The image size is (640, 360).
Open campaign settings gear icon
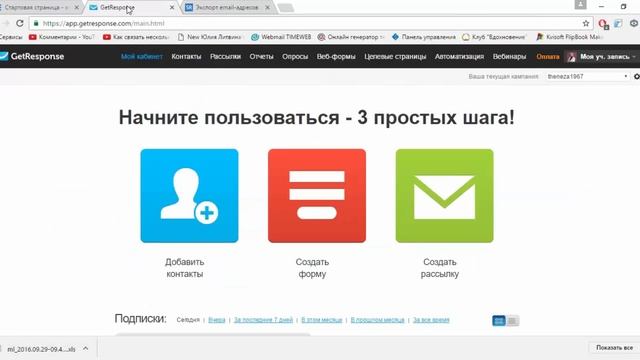tap(636, 76)
